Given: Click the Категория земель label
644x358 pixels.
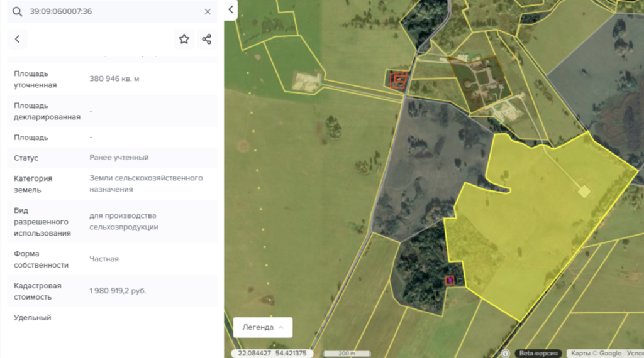Looking at the screenshot, I should coord(33,184).
